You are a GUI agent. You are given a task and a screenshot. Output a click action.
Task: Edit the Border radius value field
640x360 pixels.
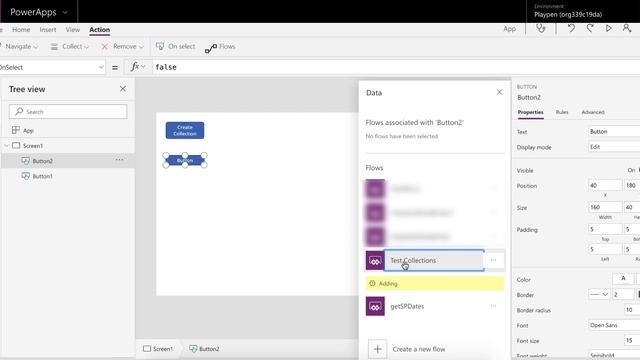pos(632,310)
